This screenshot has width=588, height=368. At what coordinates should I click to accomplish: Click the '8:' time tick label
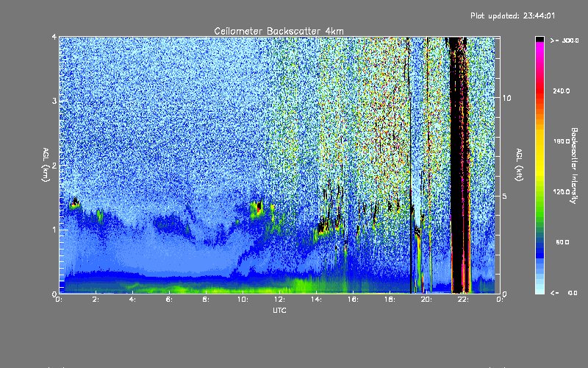206,300
